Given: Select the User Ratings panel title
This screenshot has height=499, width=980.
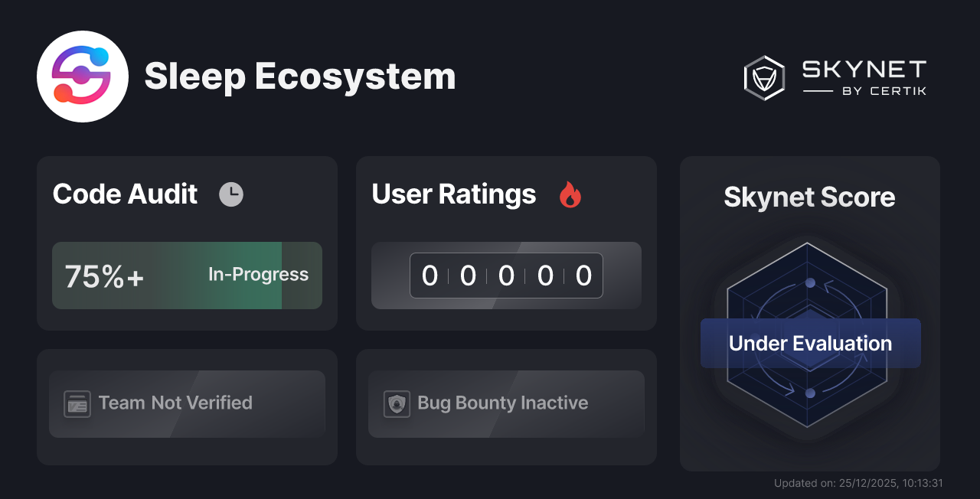Looking at the screenshot, I should coord(453,194).
